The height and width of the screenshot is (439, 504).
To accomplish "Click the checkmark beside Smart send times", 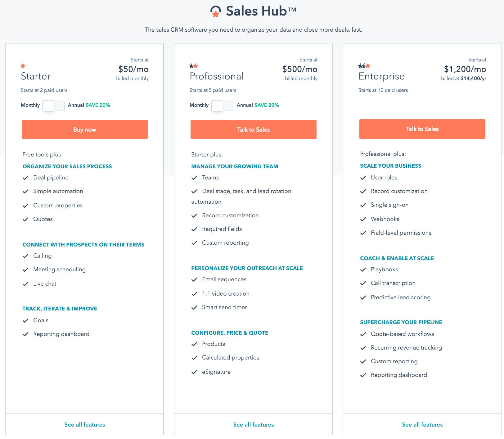I will [x=194, y=308].
